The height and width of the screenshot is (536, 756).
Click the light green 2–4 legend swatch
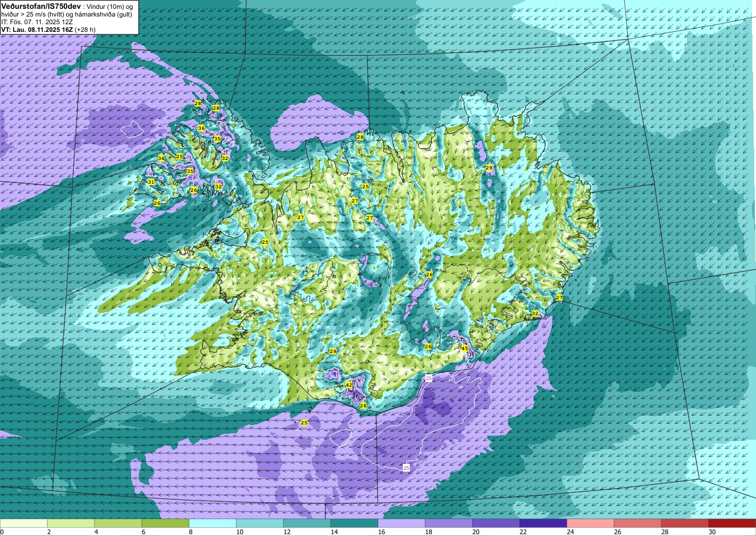click(71, 523)
